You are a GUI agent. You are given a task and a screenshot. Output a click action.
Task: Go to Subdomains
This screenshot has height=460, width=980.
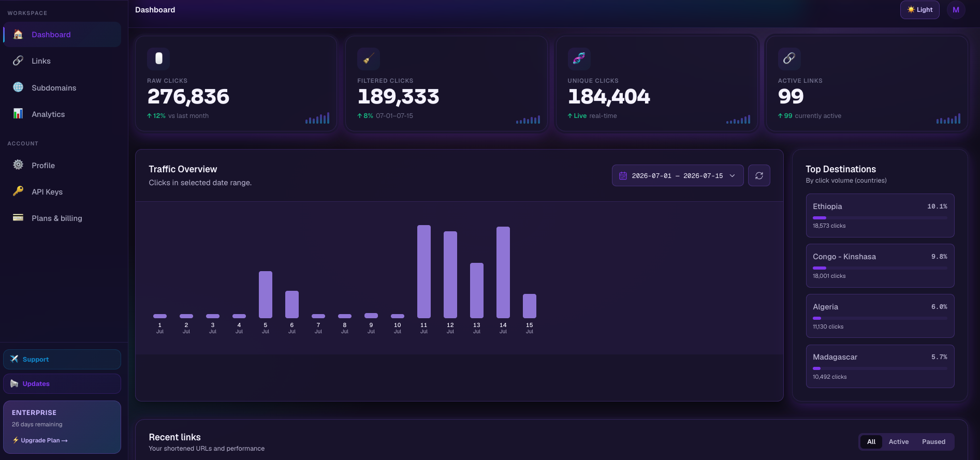[x=62, y=88]
